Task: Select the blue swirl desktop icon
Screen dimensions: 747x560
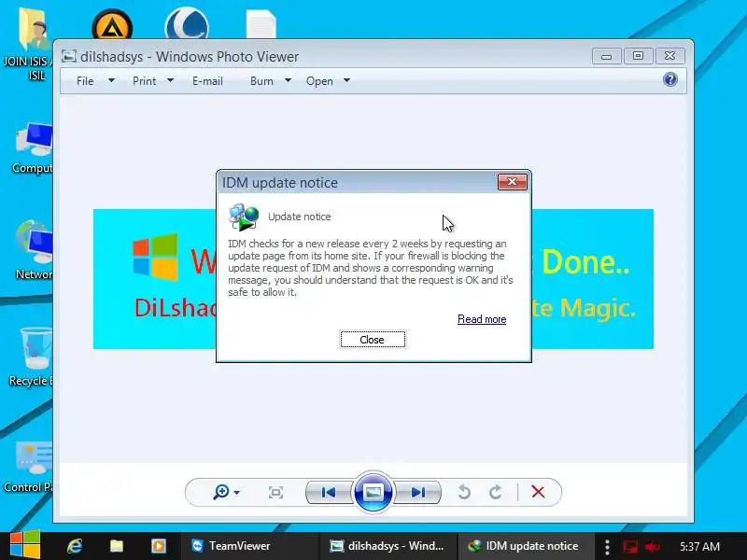Action: 187,22
